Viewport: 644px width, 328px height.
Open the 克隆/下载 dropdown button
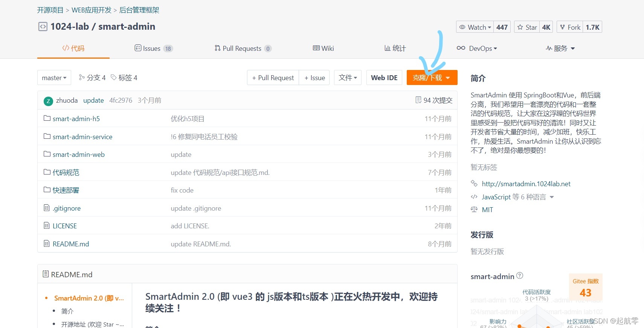(x=432, y=77)
